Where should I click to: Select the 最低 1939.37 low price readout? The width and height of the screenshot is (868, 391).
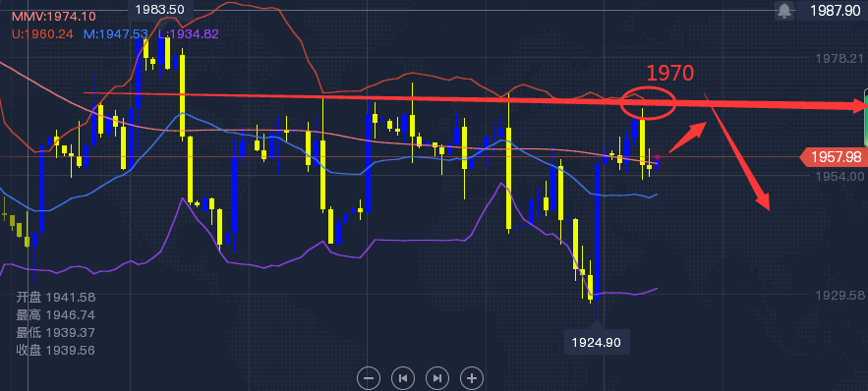[55, 333]
